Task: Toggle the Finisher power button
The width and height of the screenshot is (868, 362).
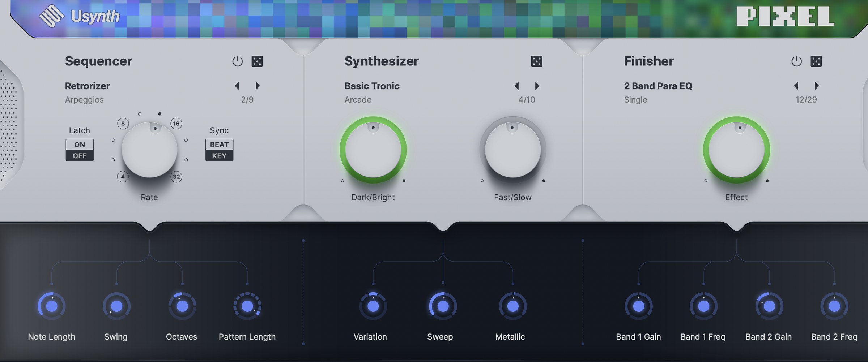Action: pos(796,61)
